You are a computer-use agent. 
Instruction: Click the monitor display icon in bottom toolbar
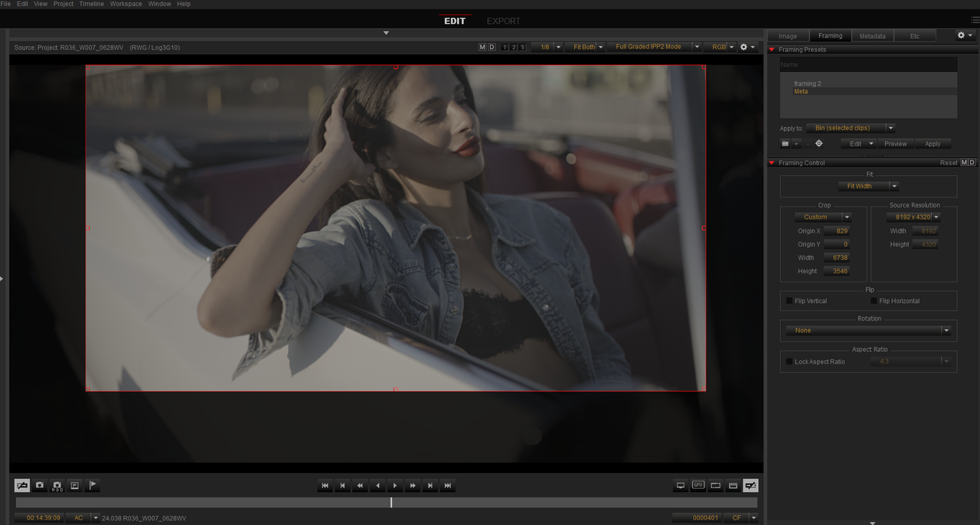click(x=681, y=485)
